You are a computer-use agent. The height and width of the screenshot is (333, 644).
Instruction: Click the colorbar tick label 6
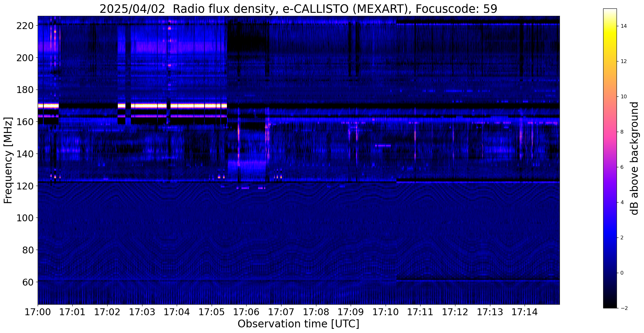coord(622,167)
